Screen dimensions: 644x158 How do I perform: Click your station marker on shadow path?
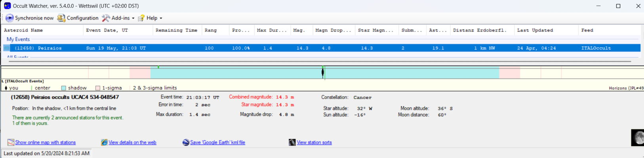pos(323,72)
